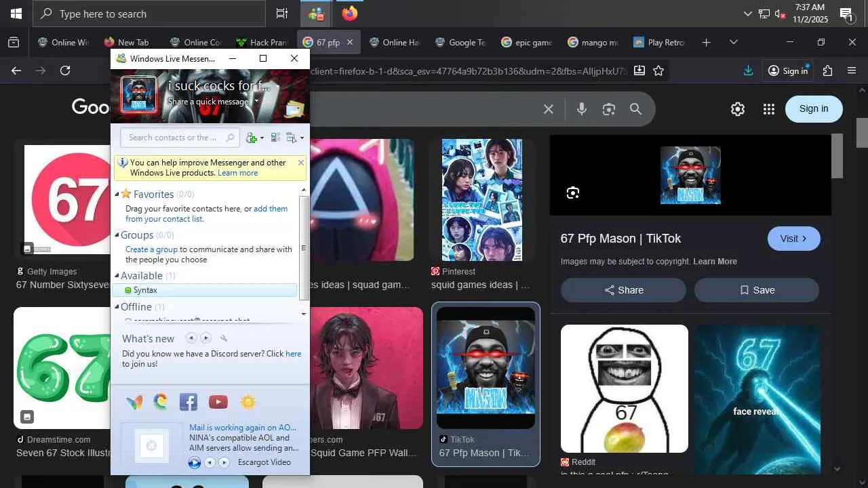
Task: Save the 67 Pfp Mason image
Action: pyautogui.click(x=757, y=290)
